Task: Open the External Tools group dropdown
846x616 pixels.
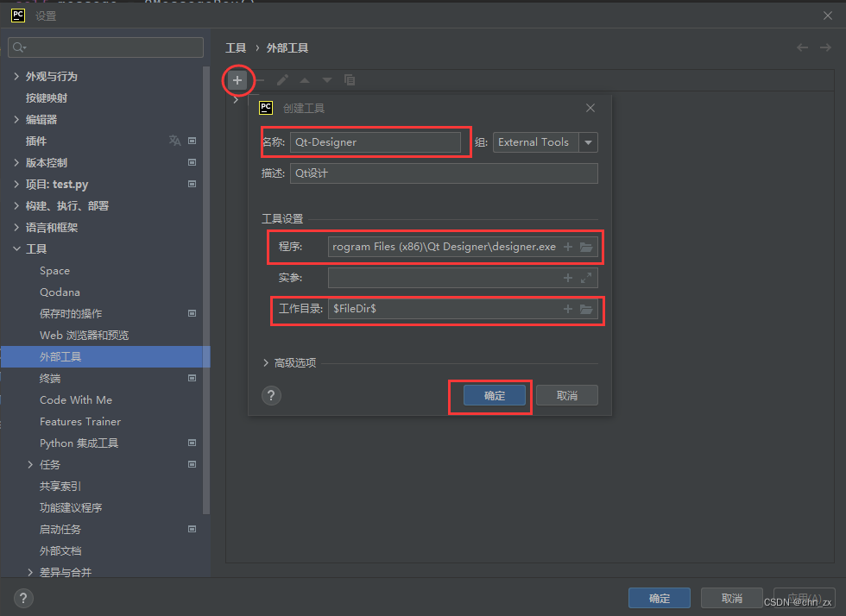Action: pos(588,142)
